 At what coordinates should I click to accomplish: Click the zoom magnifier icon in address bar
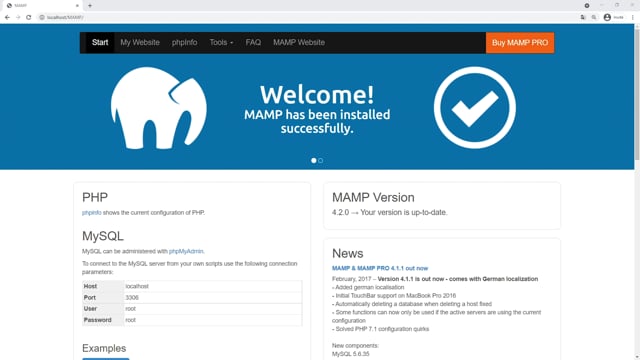point(594,18)
